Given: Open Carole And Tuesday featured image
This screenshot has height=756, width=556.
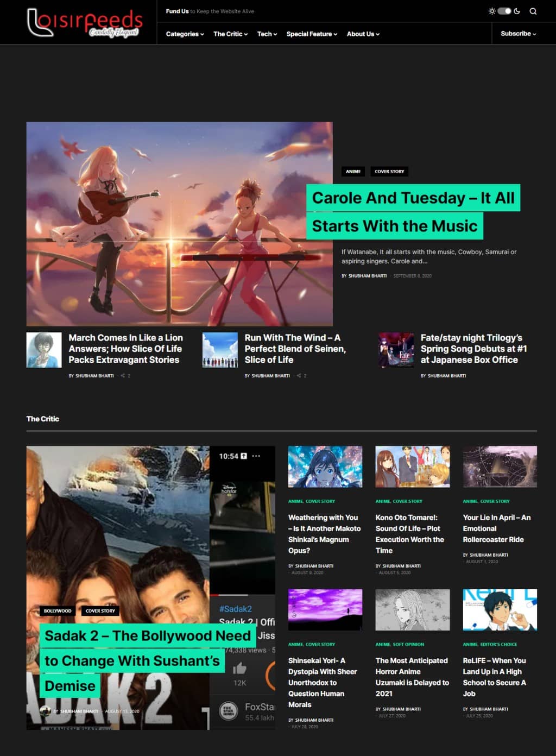Looking at the screenshot, I should [180, 224].
